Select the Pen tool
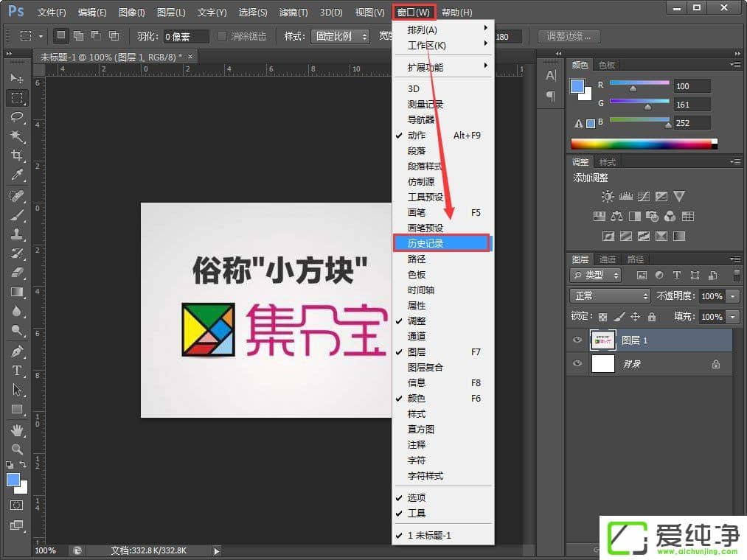This screenshot has height=560, width=747. 17,351
